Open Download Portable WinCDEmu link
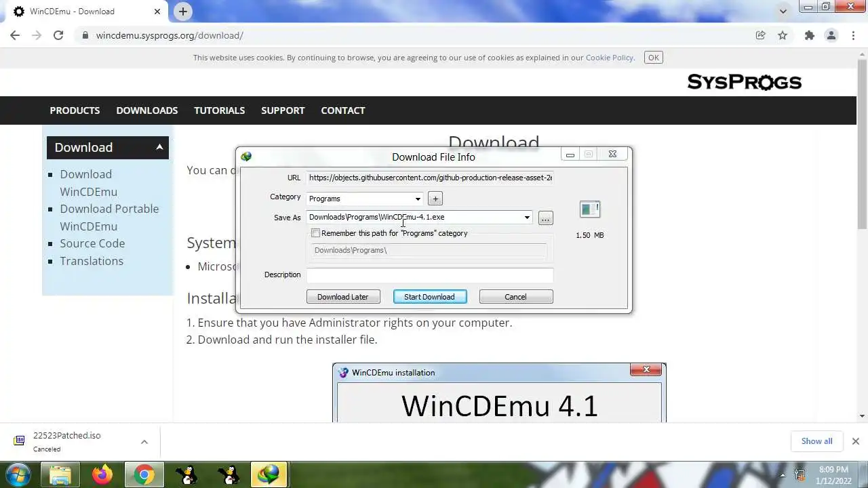The height and width of the screenshot is (488, 868). pos(109,218)
